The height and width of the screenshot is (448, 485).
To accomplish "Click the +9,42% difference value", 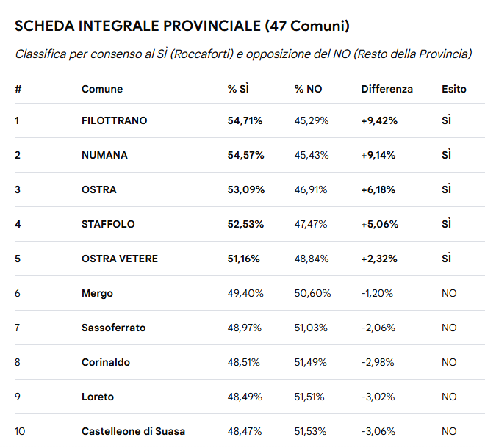I will 379,120.
